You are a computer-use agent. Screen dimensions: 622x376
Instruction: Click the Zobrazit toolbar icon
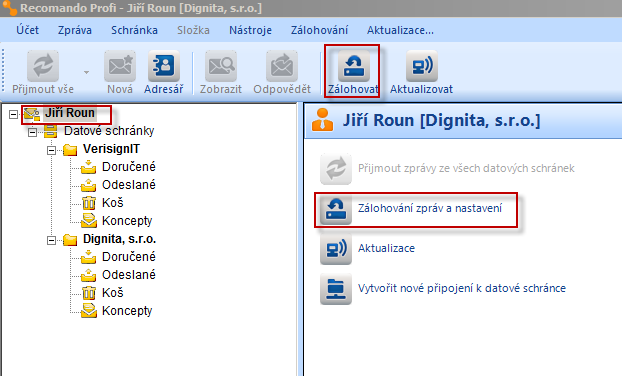[x=221, y=66]
